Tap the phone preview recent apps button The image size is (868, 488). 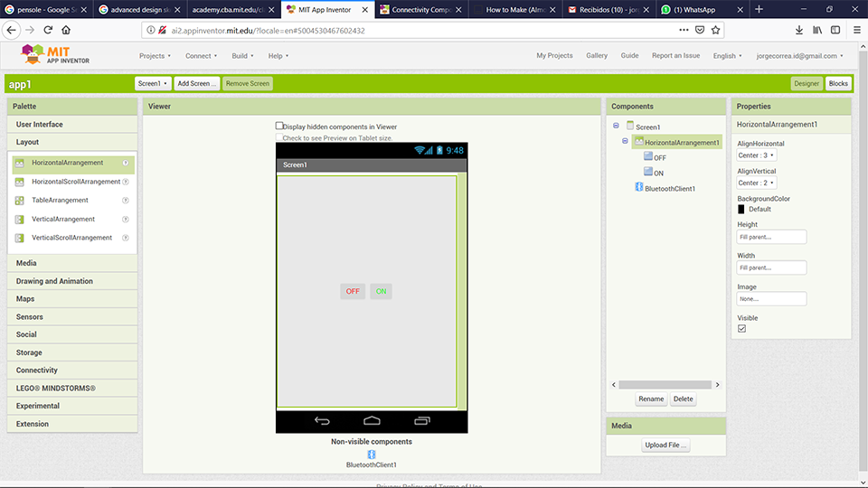coord(422,421)
